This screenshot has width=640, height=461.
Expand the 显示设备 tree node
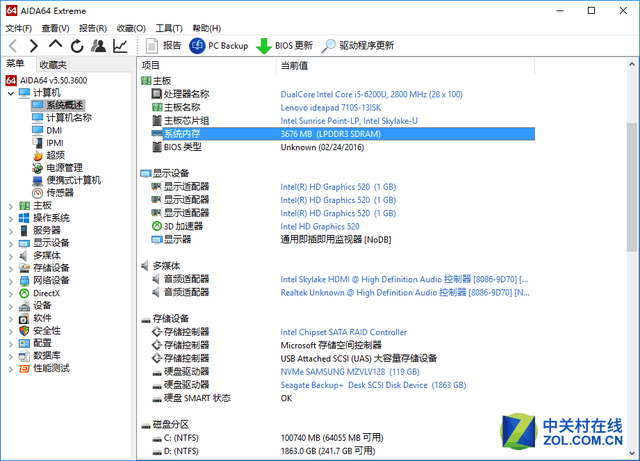point(11,244)
